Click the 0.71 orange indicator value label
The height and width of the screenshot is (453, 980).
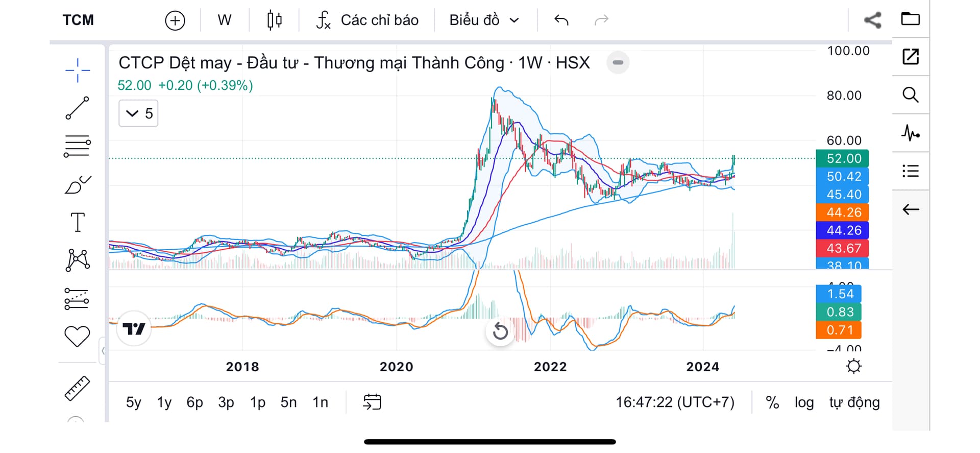click(839, 330)
